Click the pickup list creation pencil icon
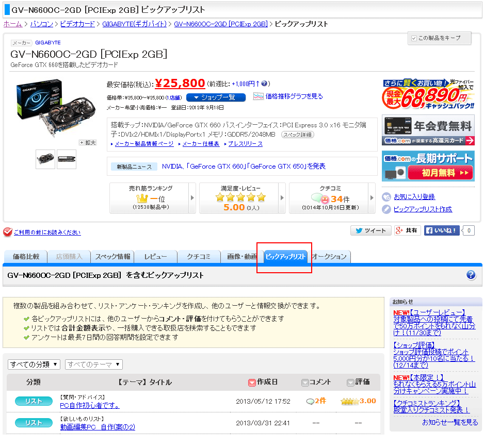Image resolution: width=484 pixels, height=448 pixels. [x=386, y=209]
